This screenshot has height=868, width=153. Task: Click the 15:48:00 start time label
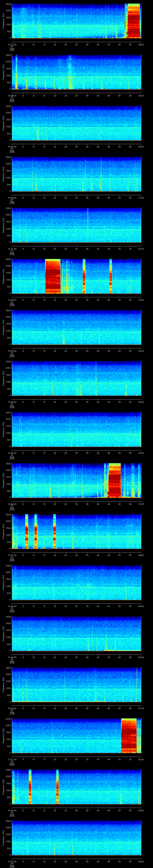[x=12, y=606]
